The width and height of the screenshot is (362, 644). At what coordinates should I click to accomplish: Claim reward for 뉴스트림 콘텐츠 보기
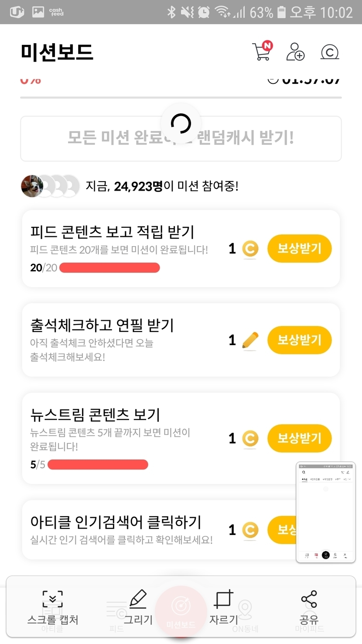click(299, 438)
